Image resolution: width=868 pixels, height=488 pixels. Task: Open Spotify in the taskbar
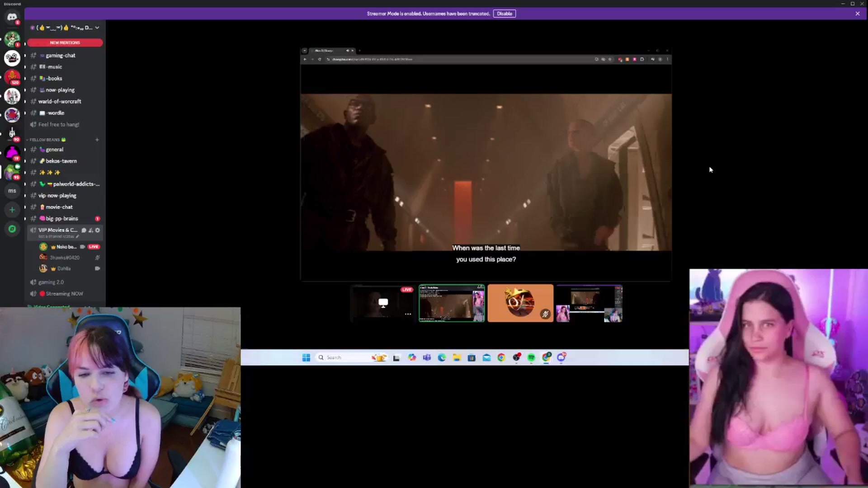[x=531, y=357]
